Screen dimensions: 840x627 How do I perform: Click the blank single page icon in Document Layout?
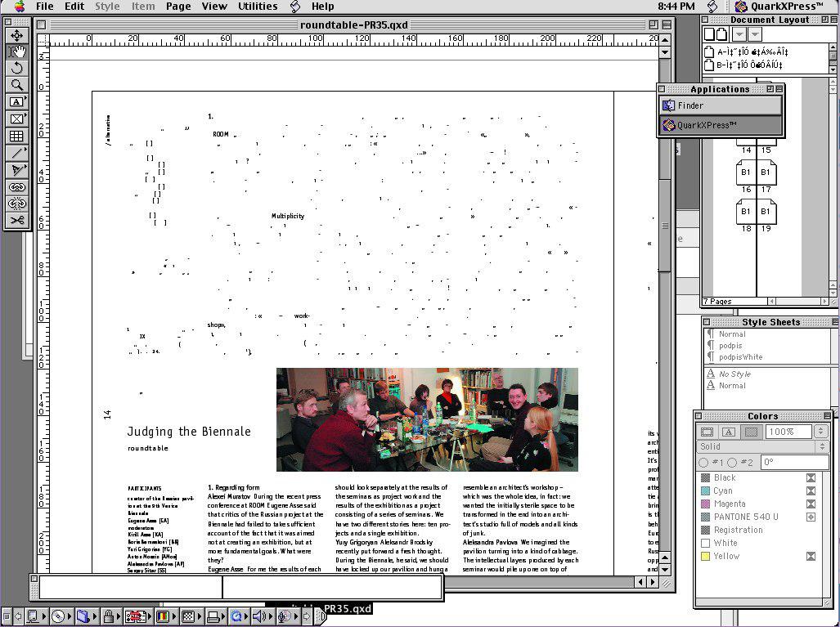pyautogui.click(x=709, y=34)
